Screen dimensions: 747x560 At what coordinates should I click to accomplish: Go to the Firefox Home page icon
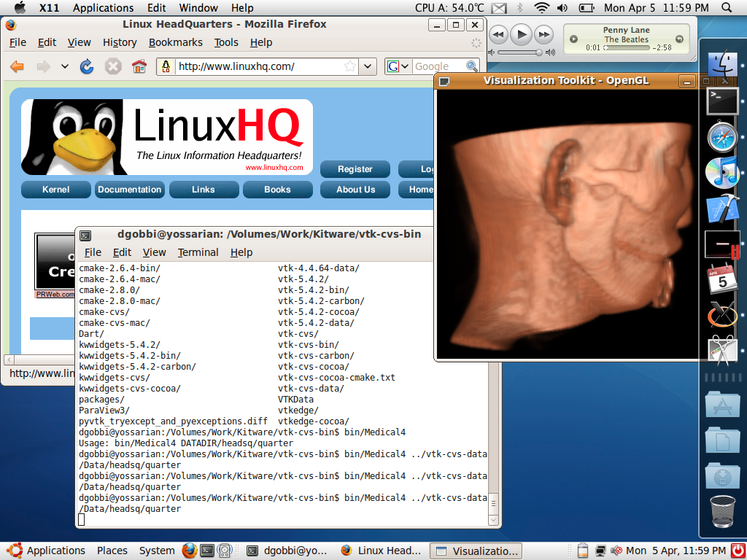point(139,66)
